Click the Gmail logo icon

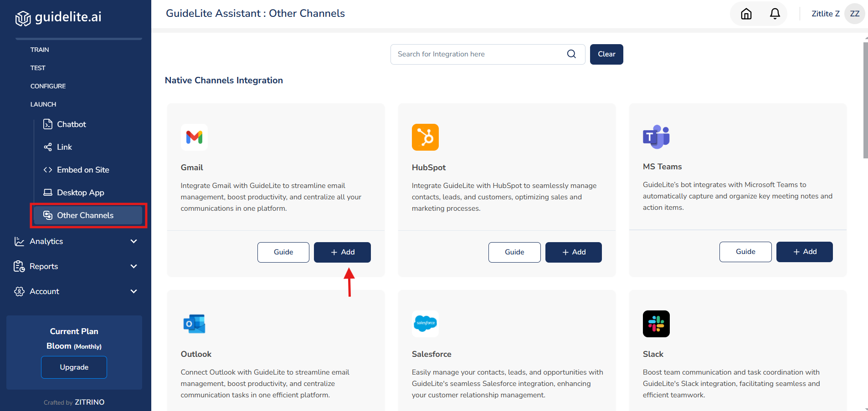(194, 137)
